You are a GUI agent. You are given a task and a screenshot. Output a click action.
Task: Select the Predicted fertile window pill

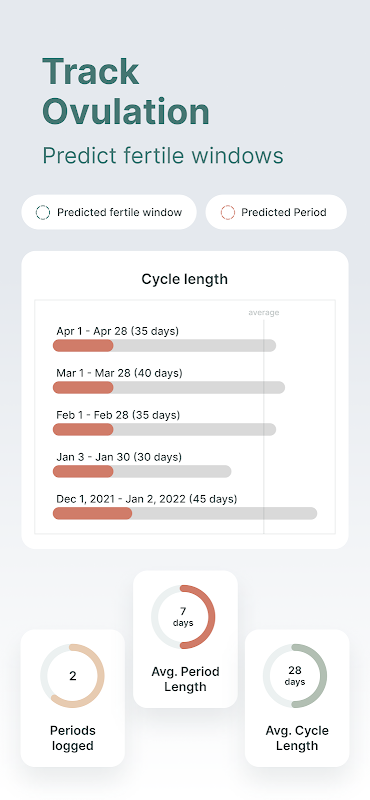click(109, 212)
